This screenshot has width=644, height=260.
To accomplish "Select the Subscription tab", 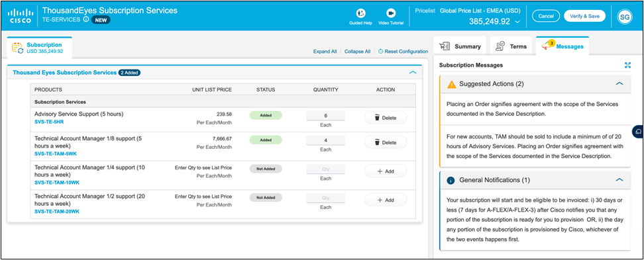I will (40, 48).
